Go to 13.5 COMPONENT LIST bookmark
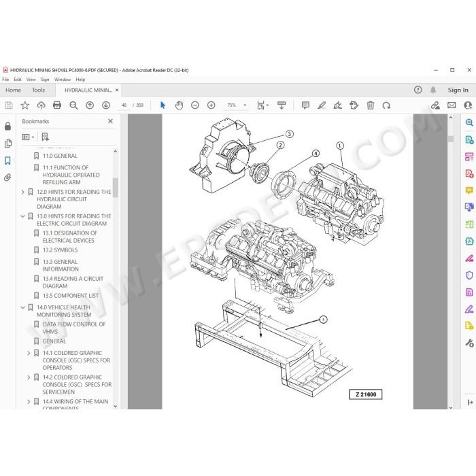This screenshot has height=476, width=476. (x=71, y=296)
